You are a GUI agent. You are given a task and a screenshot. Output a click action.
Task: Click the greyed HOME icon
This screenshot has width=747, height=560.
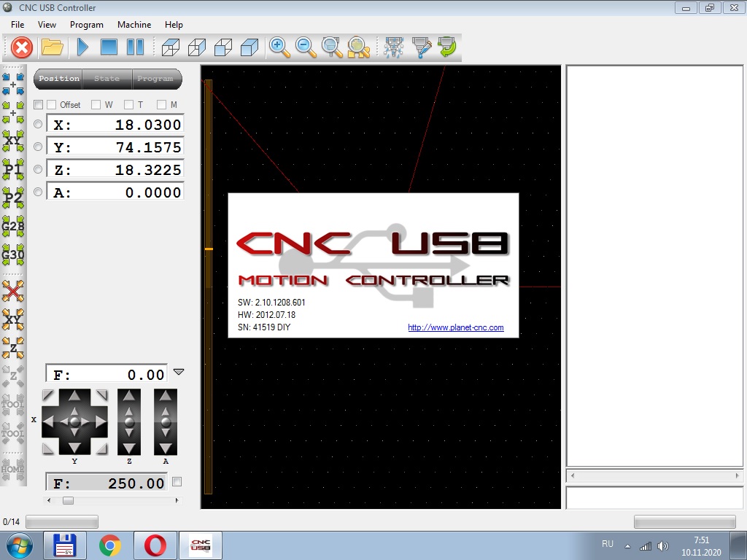click(13, 470)
